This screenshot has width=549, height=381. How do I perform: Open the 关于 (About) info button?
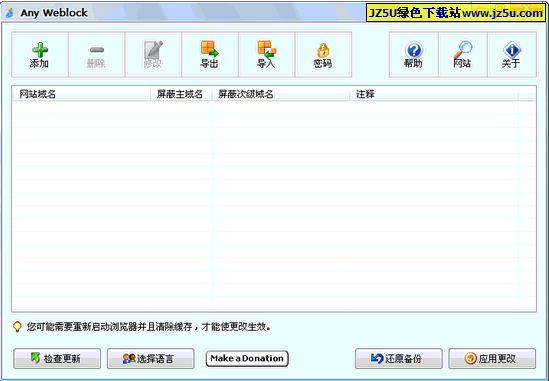click(x=512, y=55)
